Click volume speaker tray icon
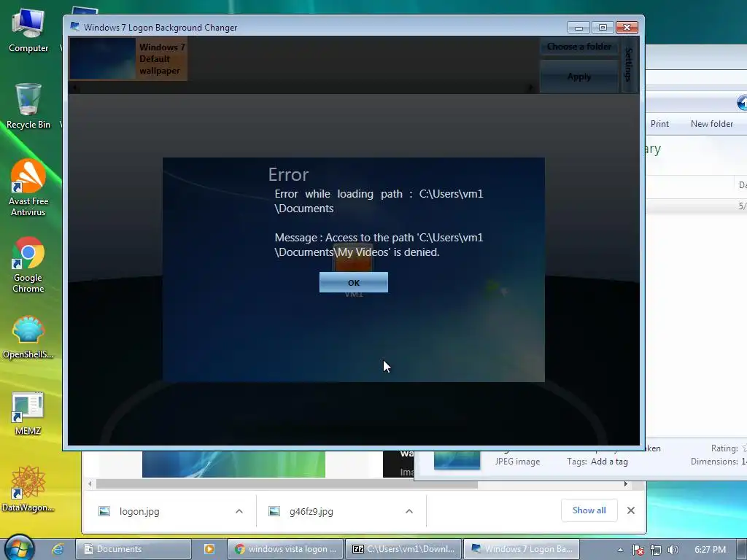Image resolution: width=747 pixels, height=560 pixels. point(673,550)
